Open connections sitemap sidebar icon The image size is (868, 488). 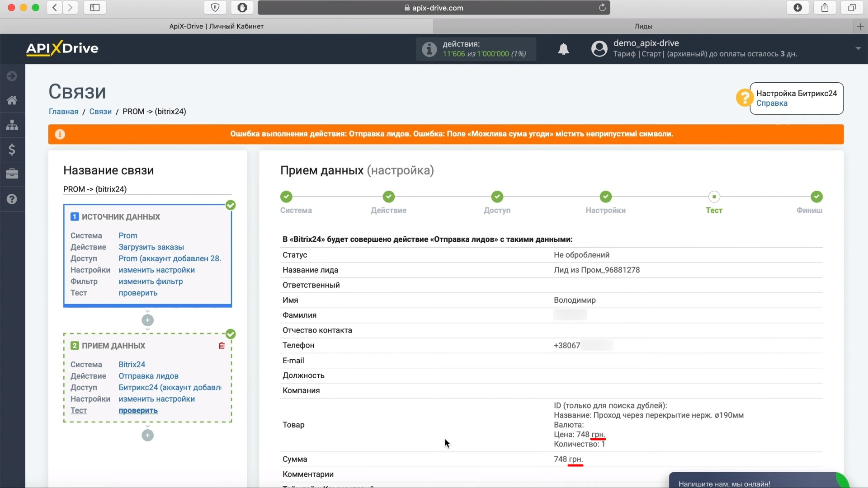pyautogui.click(x=12, y=125)
